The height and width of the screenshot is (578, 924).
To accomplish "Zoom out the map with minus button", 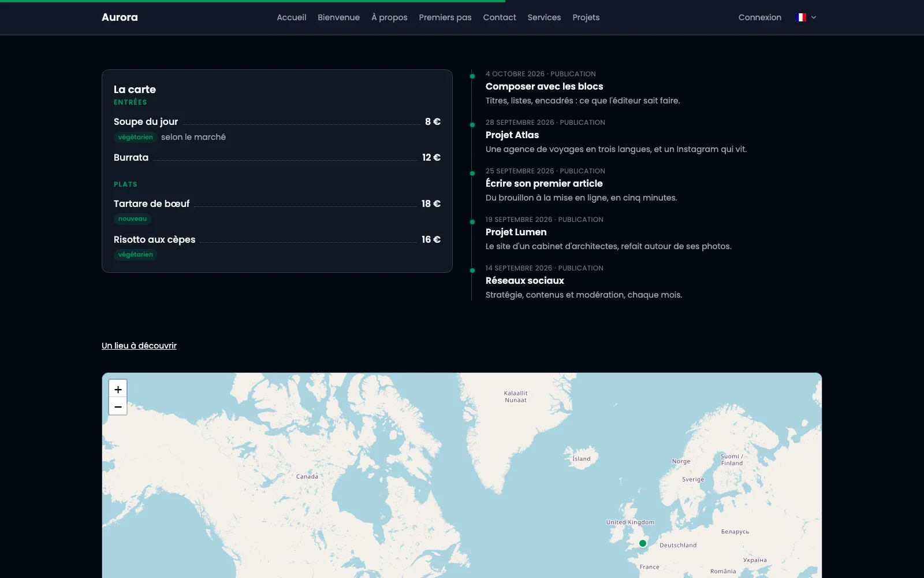I will click(118, 406).
